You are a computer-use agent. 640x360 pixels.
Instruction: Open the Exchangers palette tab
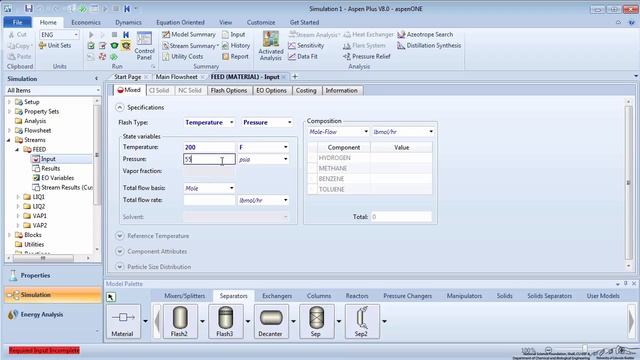click(x=277, y=296)
